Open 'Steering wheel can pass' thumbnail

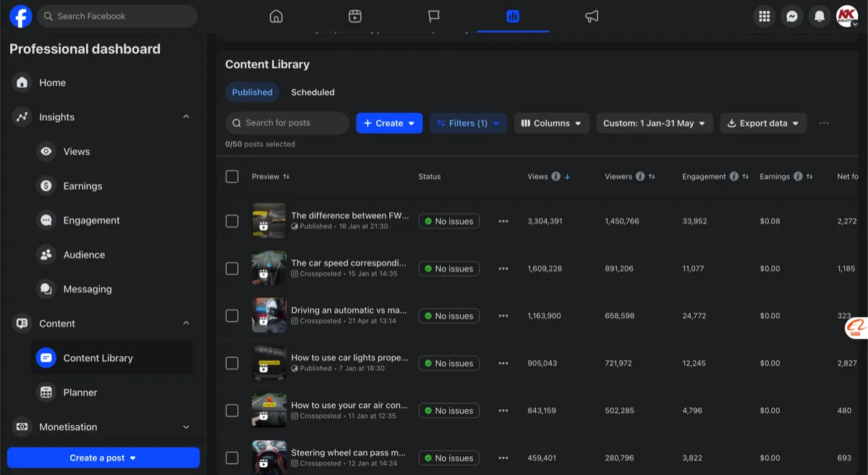[269, 458]
